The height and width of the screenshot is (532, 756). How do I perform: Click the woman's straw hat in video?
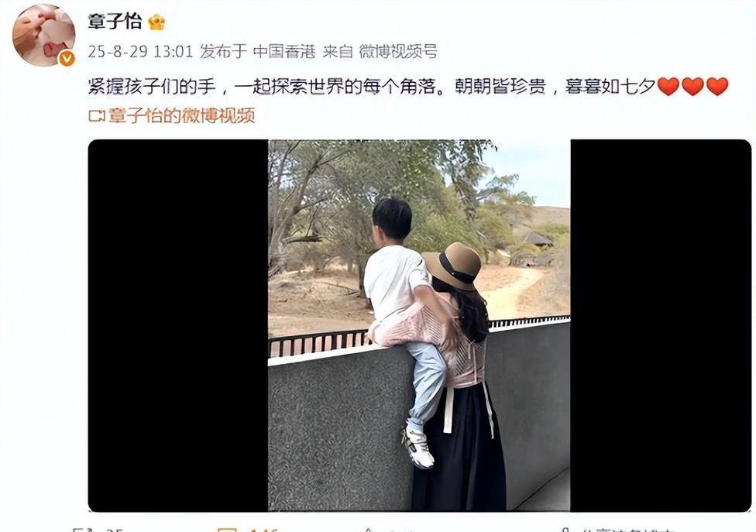(453, 266)
